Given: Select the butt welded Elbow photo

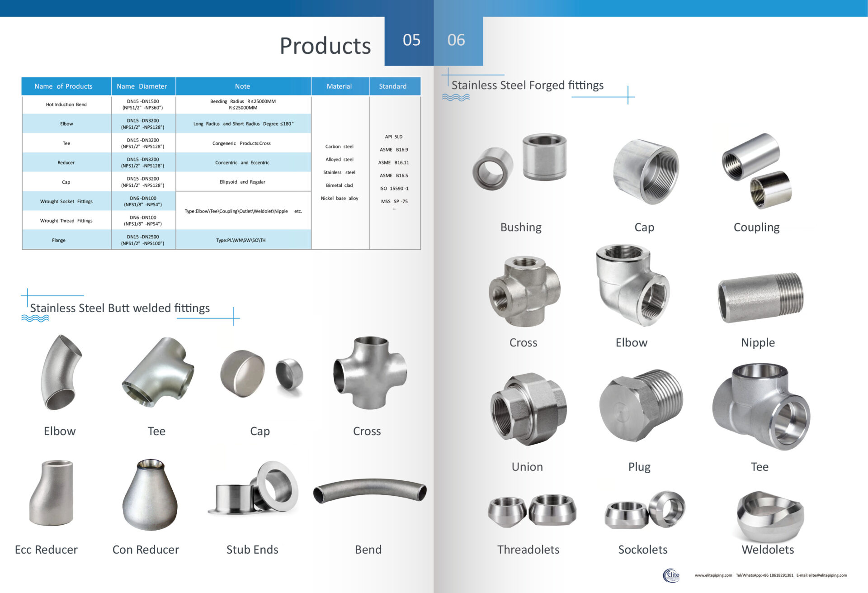Looking at the screenshot, I should point(61,372).
